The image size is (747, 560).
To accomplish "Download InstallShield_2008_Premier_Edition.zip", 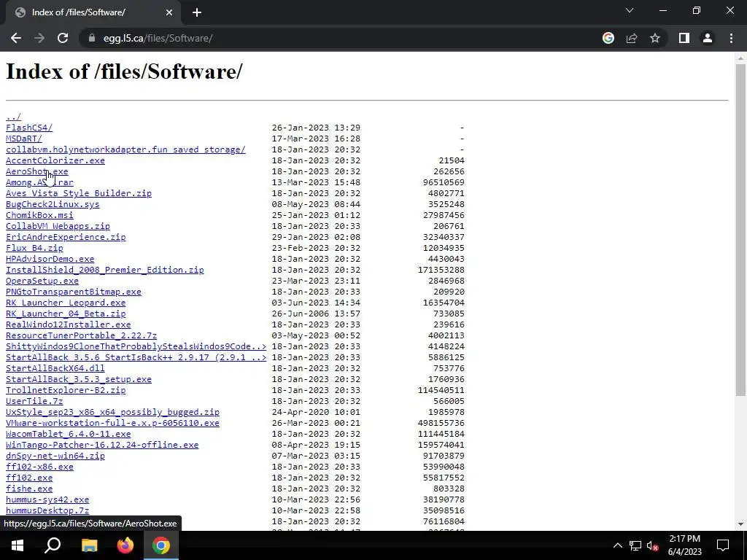I will tap(105, 270).
